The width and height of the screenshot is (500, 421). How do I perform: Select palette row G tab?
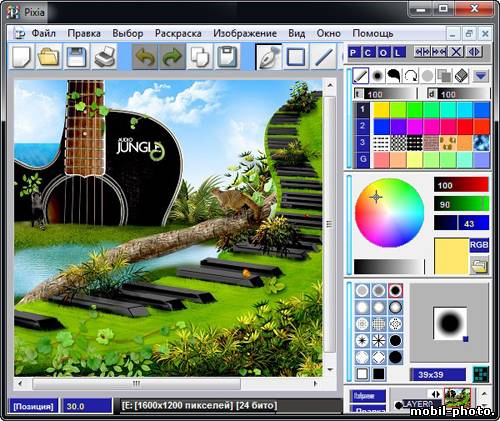(363, 159)
